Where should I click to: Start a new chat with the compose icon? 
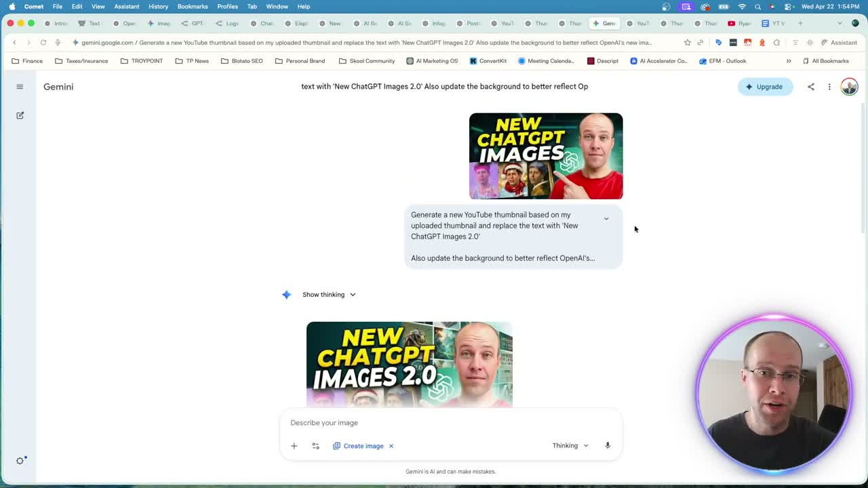coord(20,115)
